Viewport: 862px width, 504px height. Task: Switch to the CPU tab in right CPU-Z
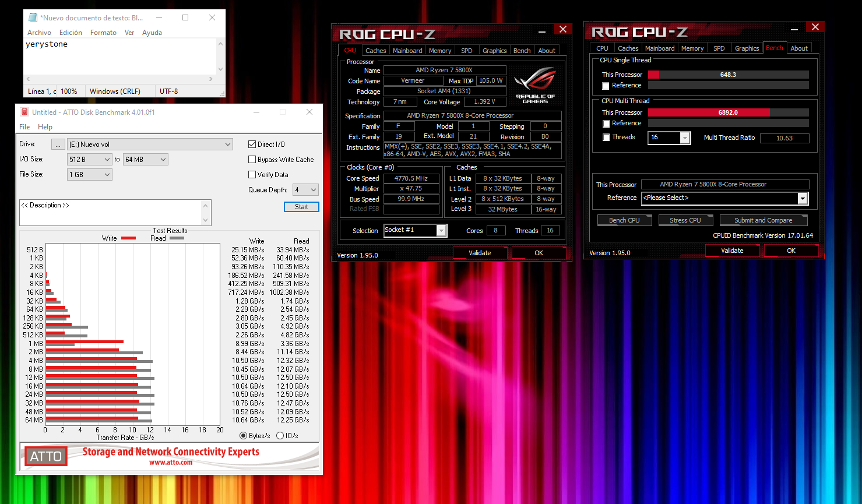[x=602, y=48]
